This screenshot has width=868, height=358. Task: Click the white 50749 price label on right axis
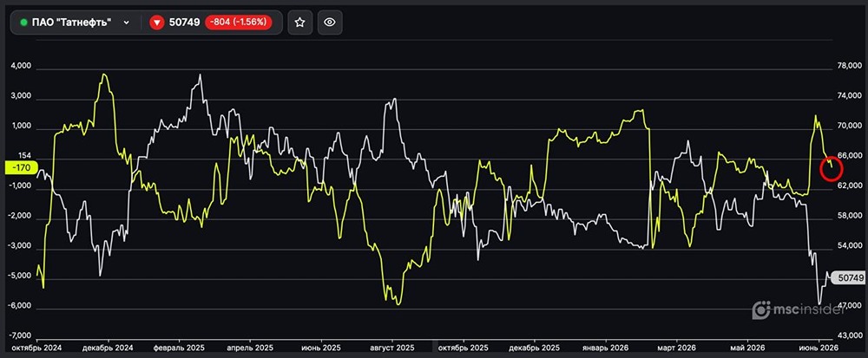point(848,278)
